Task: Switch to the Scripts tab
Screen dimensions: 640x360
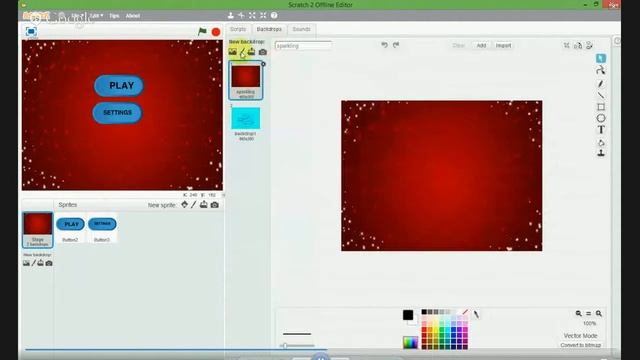Action: click(x=238, y=29)
